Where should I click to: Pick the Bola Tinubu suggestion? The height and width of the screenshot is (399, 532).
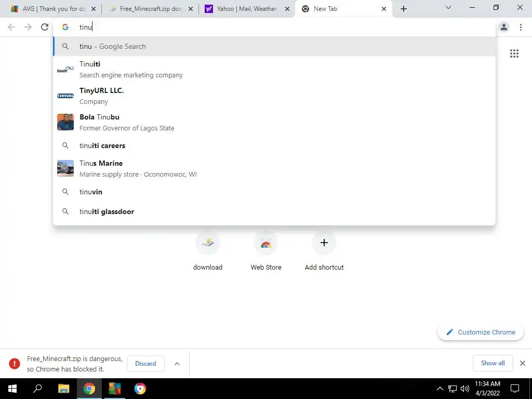click(274, 123)
